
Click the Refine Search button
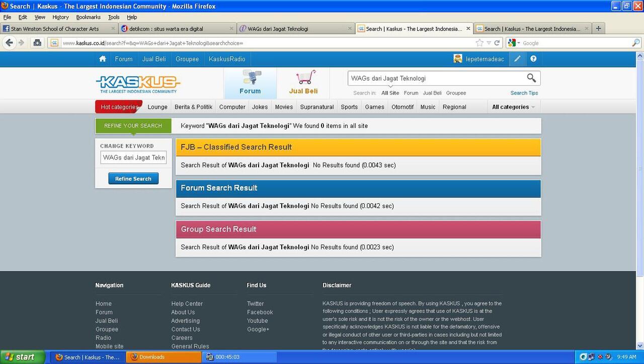pos(133,179)
